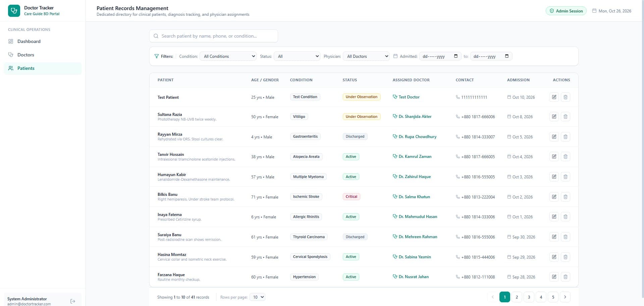Screen dimensions: 644x306
Task: Change the rows per page dropdown
Action: [x=257, y=297]
